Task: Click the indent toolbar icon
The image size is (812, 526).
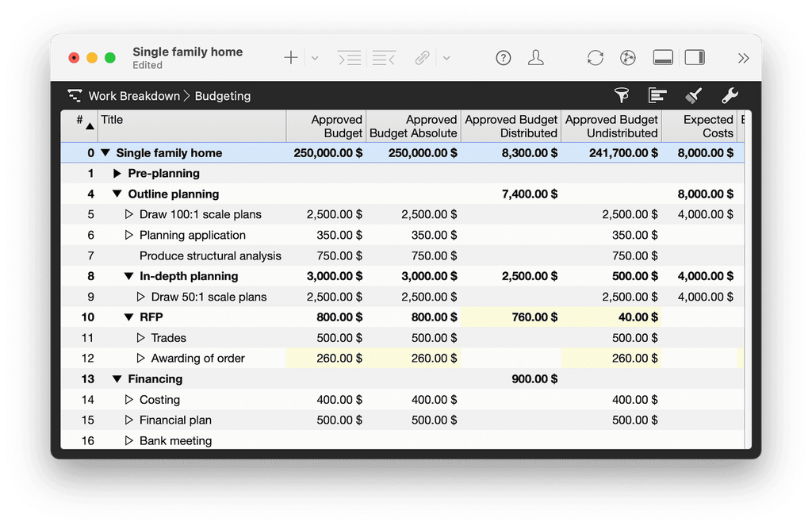Action: coord(349,58)
